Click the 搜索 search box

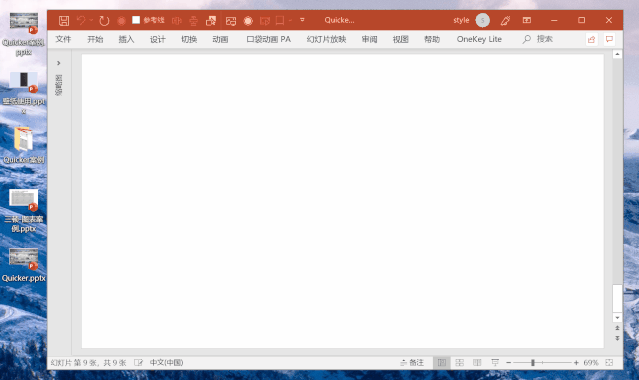point(538,39)
